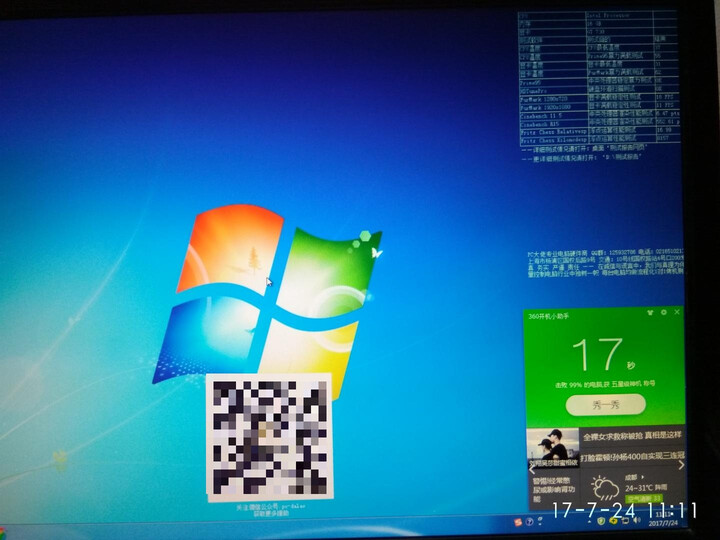Close the 360 boot assistant popup
This screenshot has width=720, height=540.
tap(677, 312)
